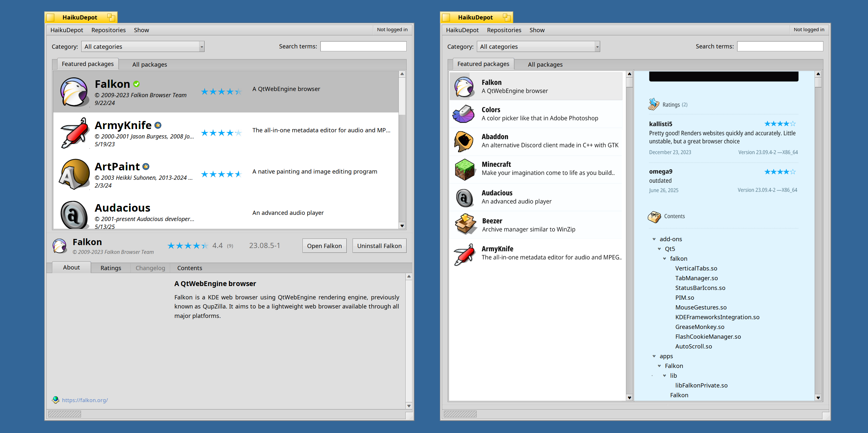Open HaikuDepot menu in left window

pos(67,30)
